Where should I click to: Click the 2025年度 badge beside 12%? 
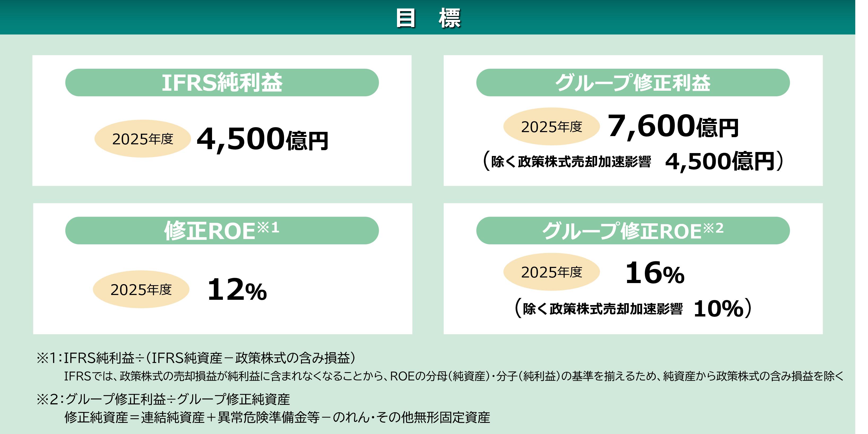(141, 289)
